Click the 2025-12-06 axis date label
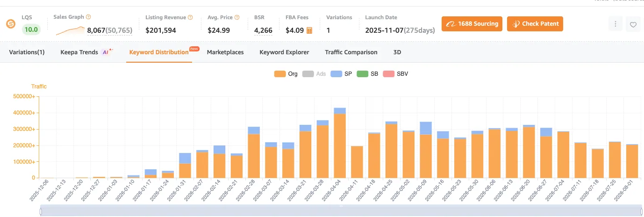Viewport: 644px width, 217px height. [38, 191]
